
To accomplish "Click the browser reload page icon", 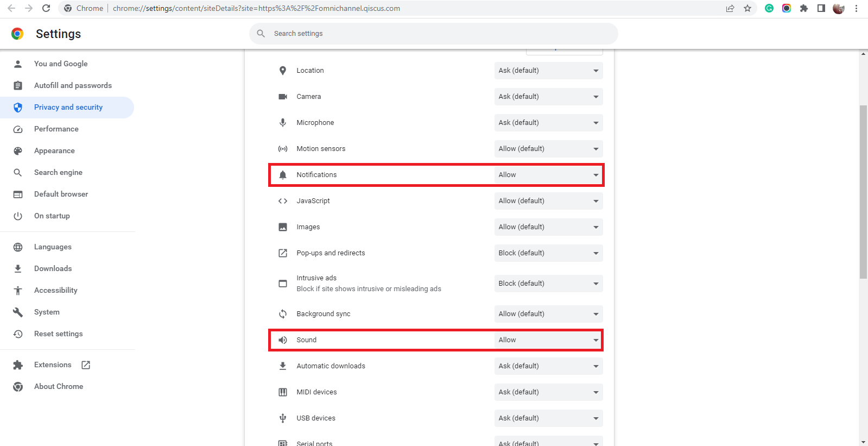I will pyautogui.click(x=46, y=8).
